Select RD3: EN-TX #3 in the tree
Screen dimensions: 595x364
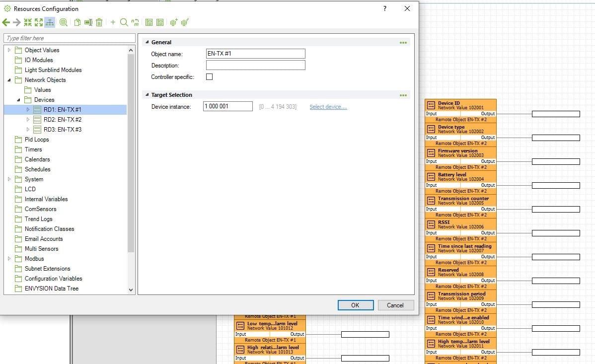pos(62,130)
